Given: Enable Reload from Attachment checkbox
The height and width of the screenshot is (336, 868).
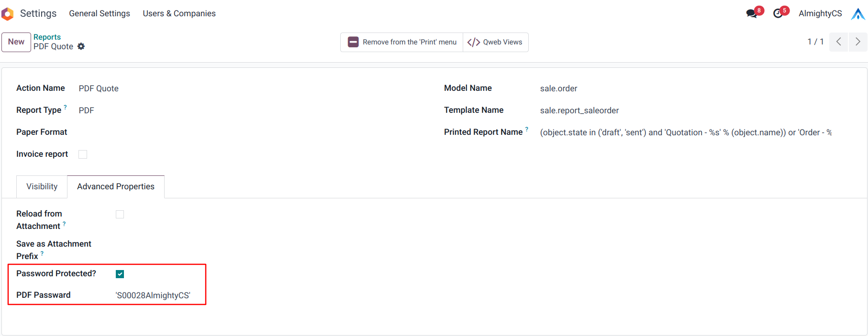Looking at the screenshot, I should (120, 215).
